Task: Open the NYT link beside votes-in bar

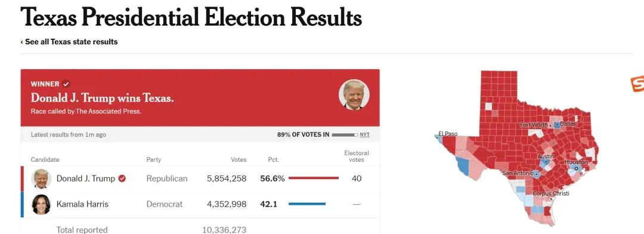Action: tap(365, 134)
